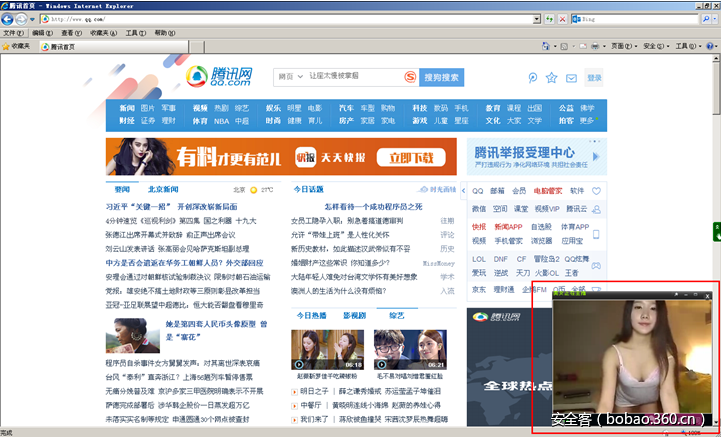
Task: Switch to the 北京新闻 news tab
Action: [162, 189]
